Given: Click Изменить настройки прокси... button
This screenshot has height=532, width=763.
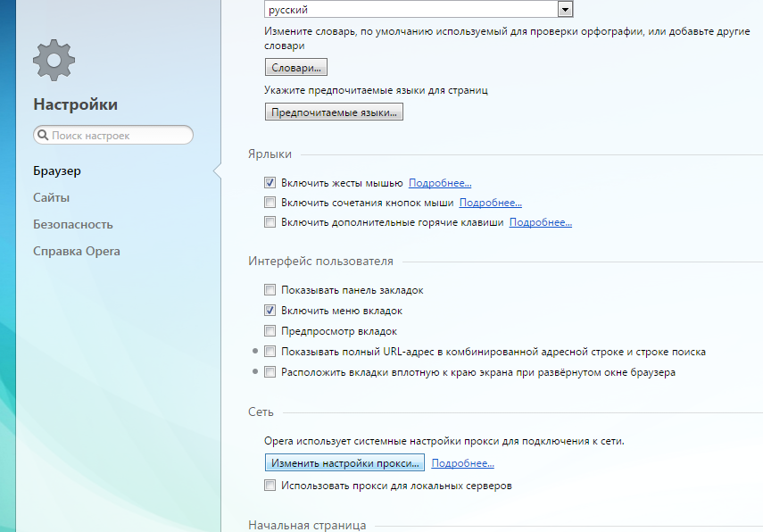Looking at the screenshot, I should 344,463.
